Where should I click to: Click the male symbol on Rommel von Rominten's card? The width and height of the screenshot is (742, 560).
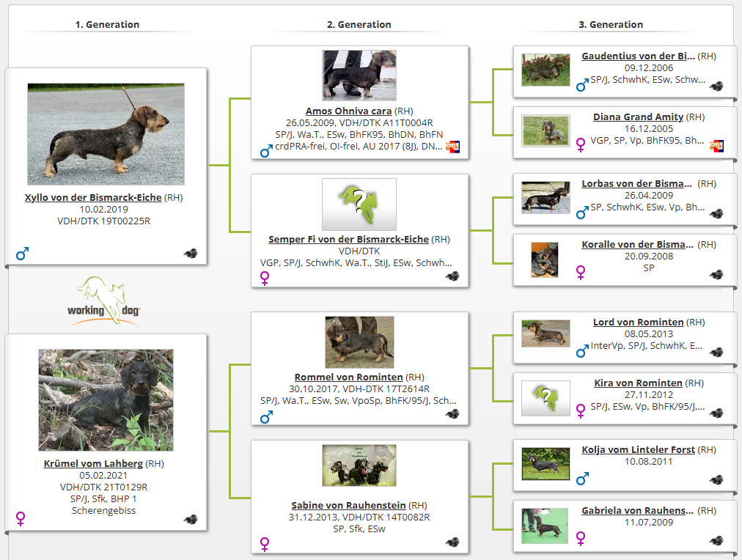pyautogui.click(x=267, y=418)
